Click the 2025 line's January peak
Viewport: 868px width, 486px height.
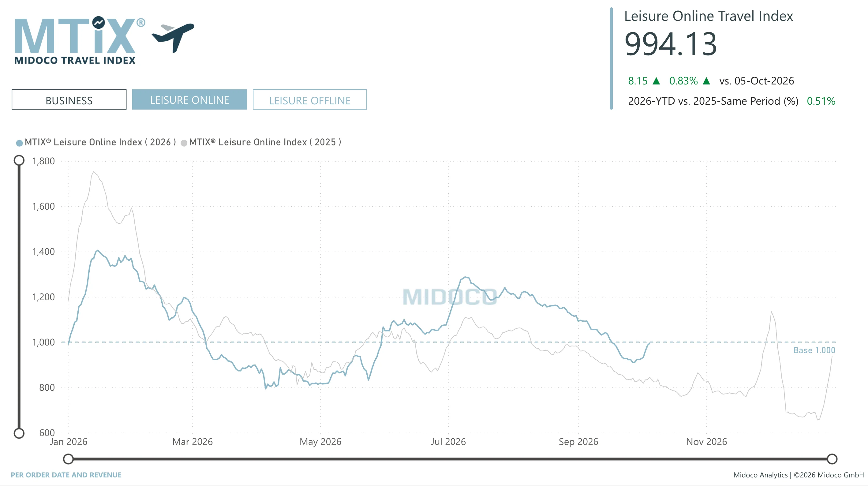click(x=93, y=172)
